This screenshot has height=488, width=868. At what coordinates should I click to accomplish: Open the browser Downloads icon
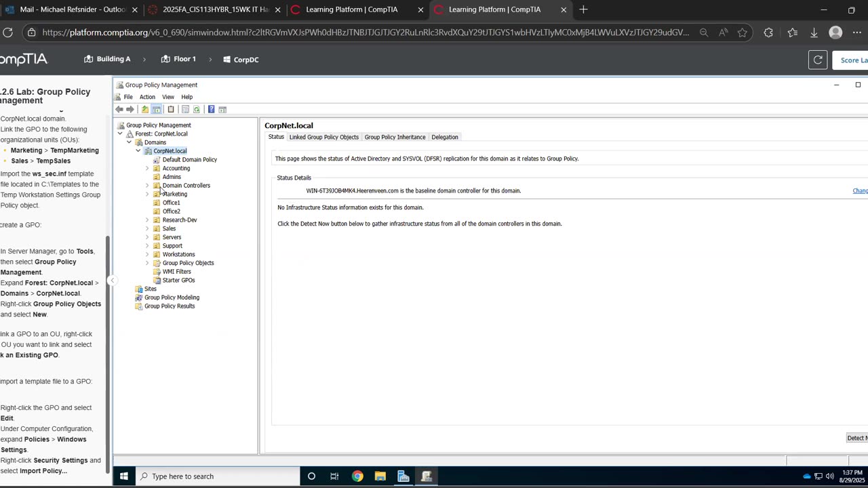[x=814, y=32]
